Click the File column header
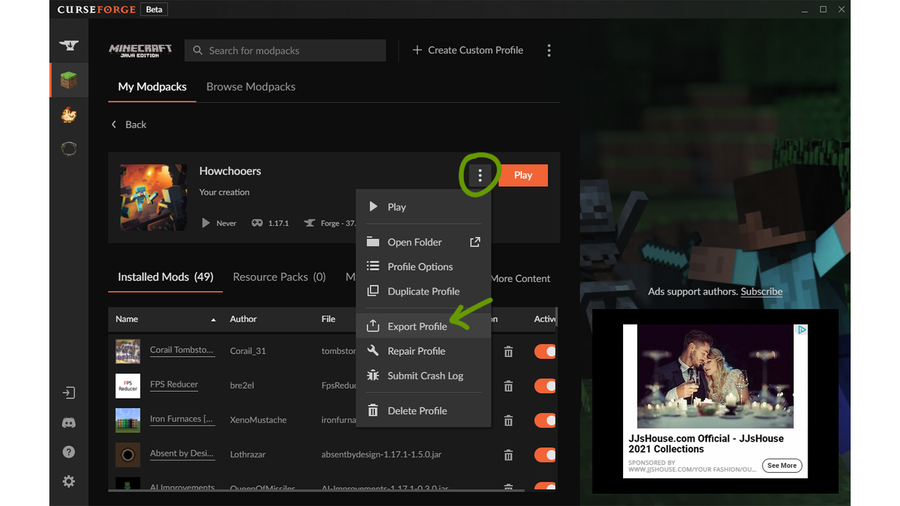Viewport: 900px width, 506px height. 328,319
